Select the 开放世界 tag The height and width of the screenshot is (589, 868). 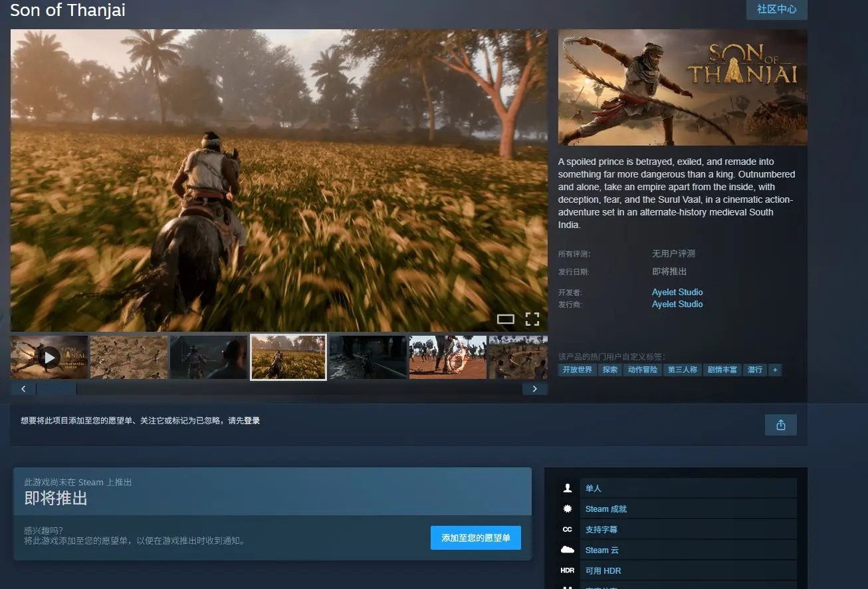pyautogui.click(x=577, y=370)
